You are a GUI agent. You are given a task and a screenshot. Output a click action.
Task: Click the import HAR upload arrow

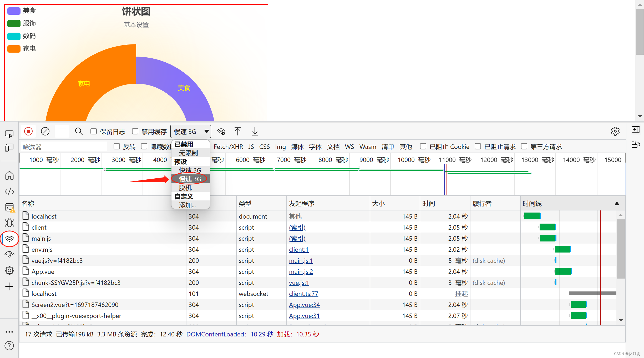pyautogui.click(x=238, y=131)
